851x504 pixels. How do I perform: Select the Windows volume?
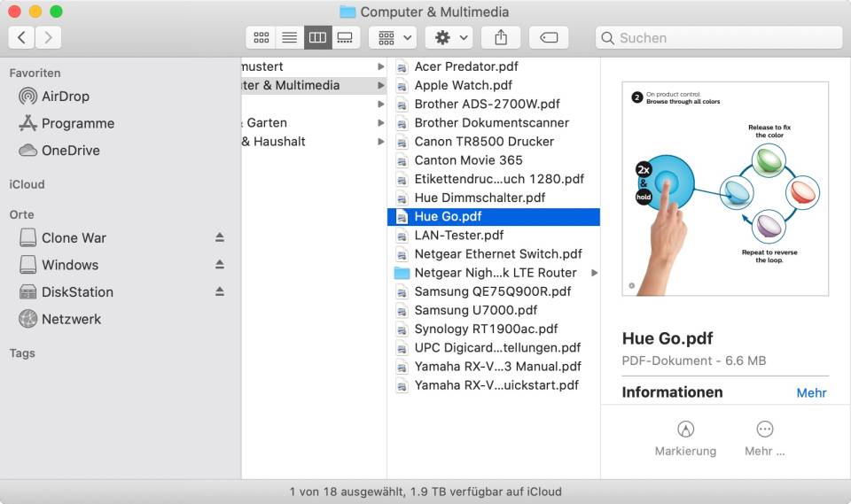(59, 265)
